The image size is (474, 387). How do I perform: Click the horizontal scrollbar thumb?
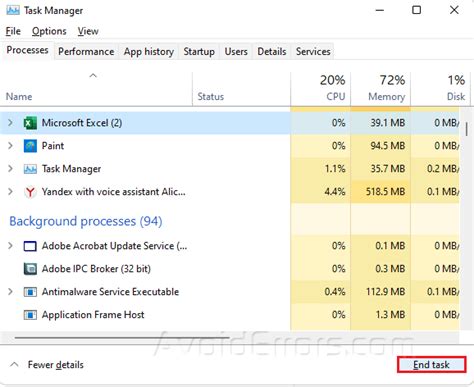pos(122,338)
